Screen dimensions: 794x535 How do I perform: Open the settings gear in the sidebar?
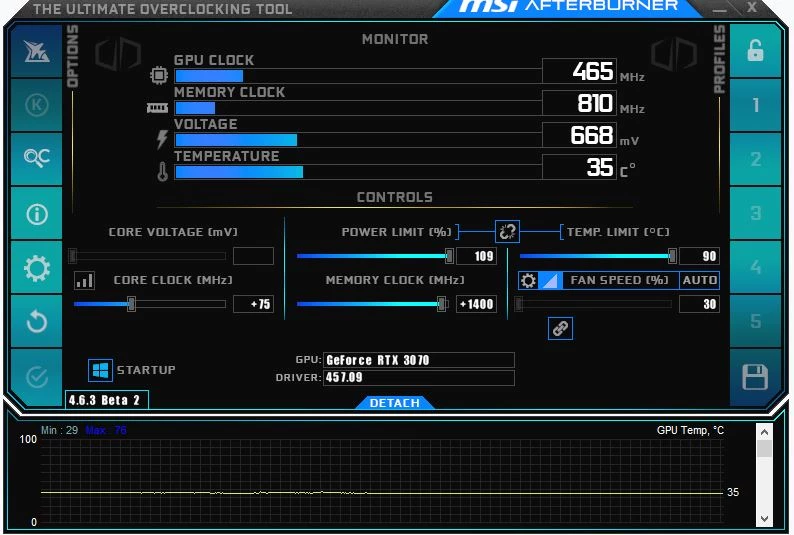coord(36,268)
